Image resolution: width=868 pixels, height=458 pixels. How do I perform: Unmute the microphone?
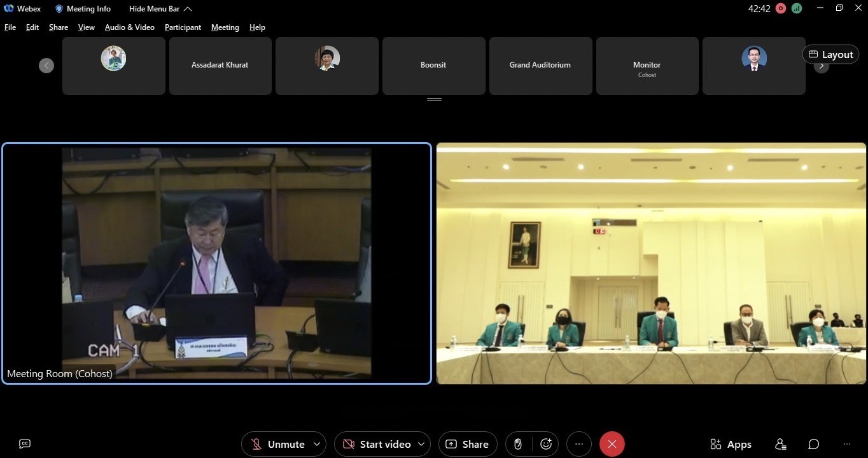[x=277, y=444]
